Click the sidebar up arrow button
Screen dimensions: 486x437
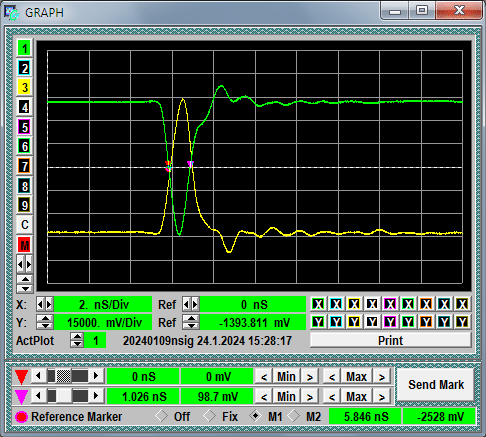pyautogui.click(x=24, y=279)
